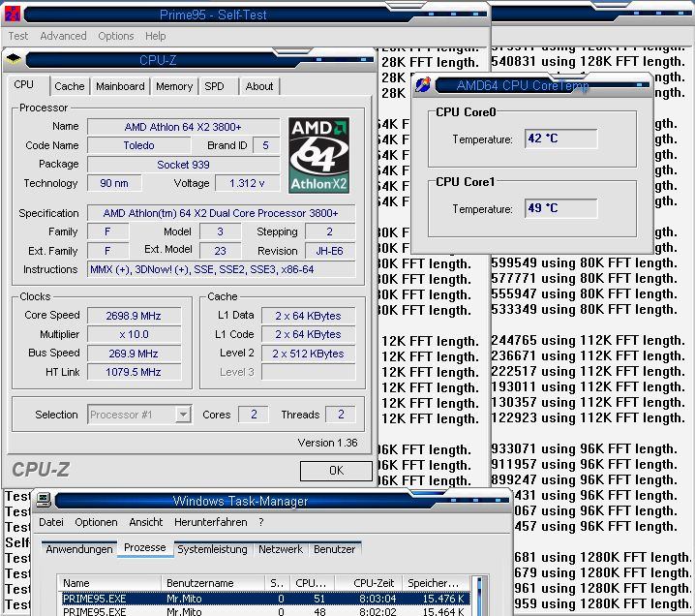Sort processes by the Name column header
The image size is (695, 616).
pyautogui.click(x=109, y=583)
